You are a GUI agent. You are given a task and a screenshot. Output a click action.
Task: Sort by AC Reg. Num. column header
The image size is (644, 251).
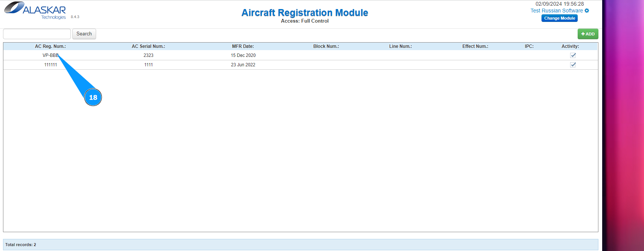click(50, 46)
